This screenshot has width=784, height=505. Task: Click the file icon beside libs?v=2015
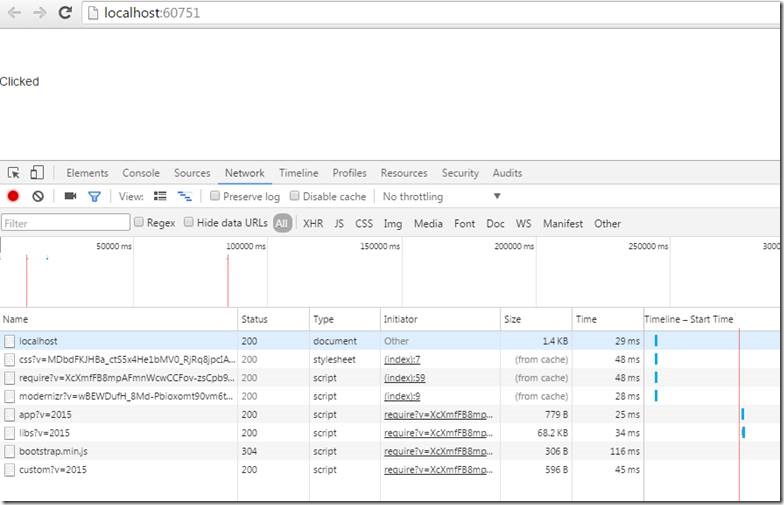click(x=10, y=433)
